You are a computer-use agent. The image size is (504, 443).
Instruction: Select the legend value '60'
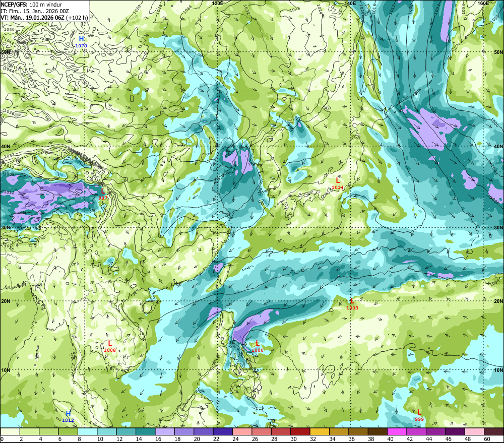pyautogui.click(x=487, y=439)
